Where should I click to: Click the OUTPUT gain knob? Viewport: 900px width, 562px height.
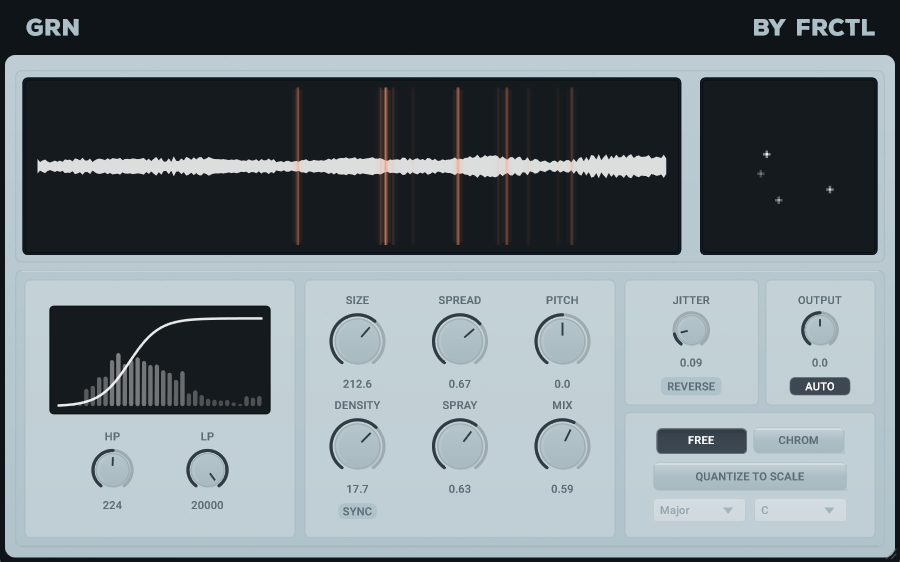[x=819, y=330]
